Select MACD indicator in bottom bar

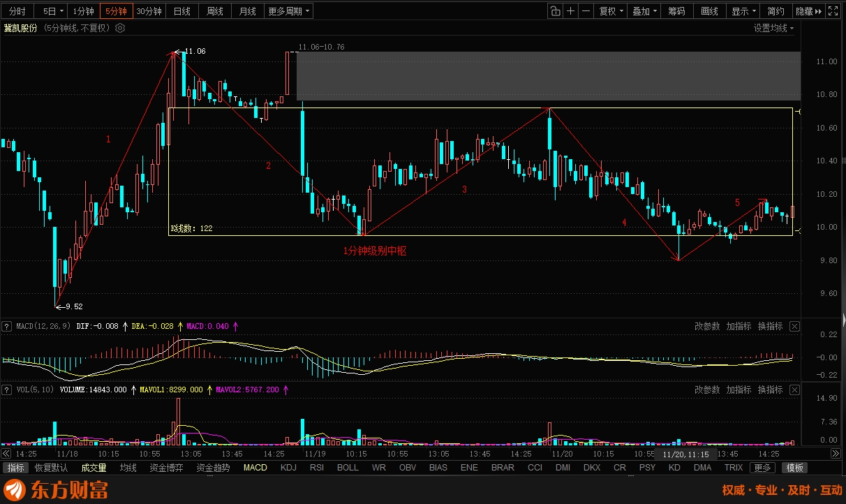[255, 468]
